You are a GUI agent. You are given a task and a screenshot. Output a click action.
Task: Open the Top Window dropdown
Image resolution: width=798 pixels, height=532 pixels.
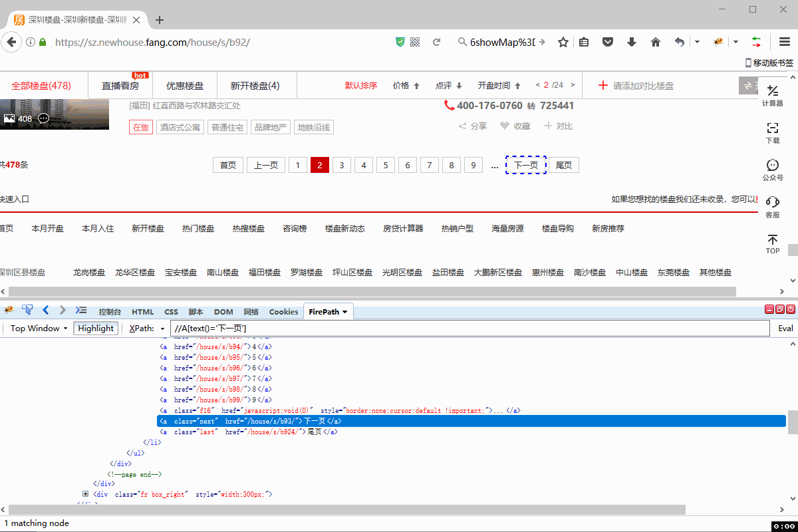pyautogui.click(x=39, y=328)
